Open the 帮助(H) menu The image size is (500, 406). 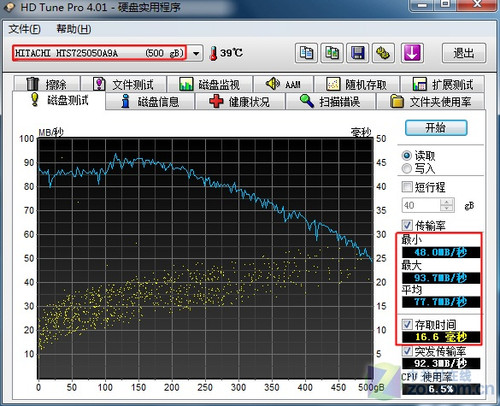[x=73, y=29]
